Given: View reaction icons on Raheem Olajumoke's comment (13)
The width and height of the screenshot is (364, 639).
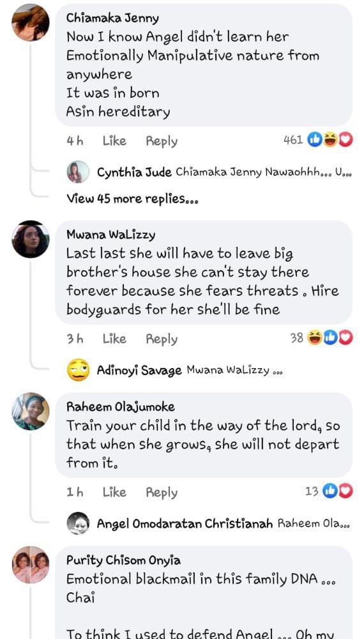Looking at the screenshot, I should 329,491.
